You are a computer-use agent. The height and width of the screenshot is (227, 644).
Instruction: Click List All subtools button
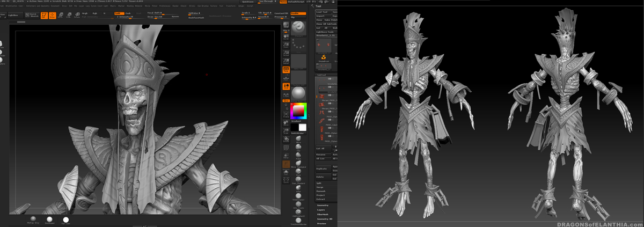click(323, 148)
